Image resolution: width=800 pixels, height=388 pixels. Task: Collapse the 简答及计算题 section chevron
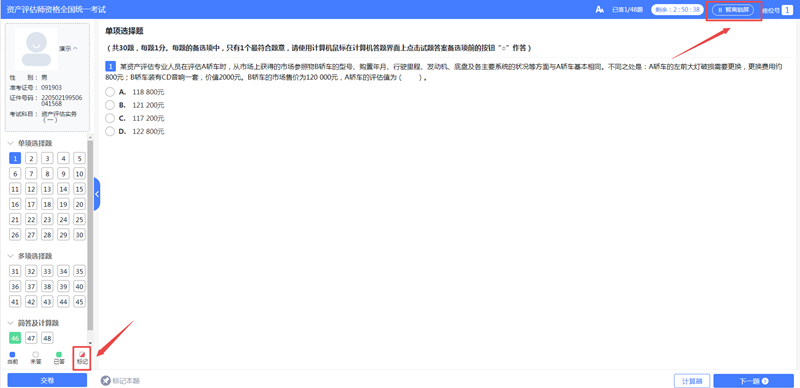tap(11, 323)
